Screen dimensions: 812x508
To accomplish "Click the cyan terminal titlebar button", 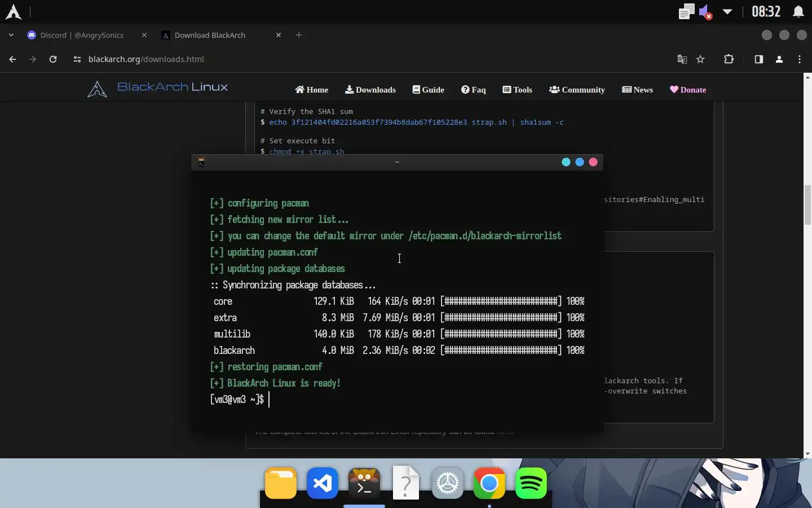I will (566, 162).
